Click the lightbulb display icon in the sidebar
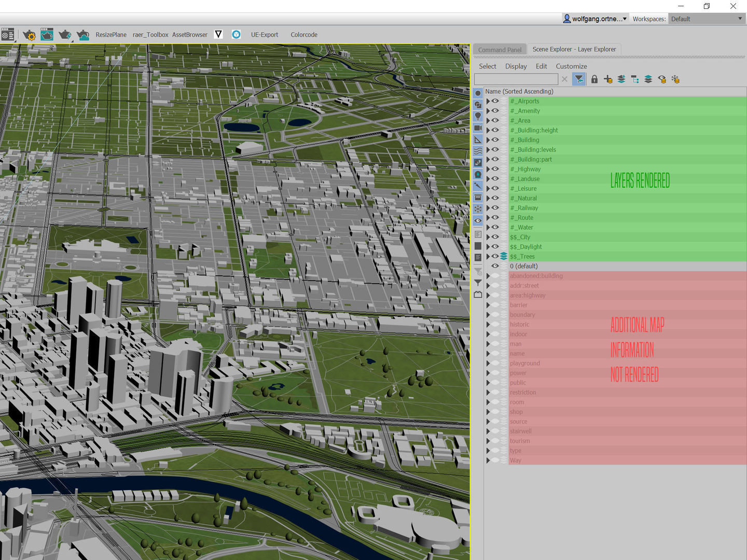Image resolution: width=747 pixels, height=560 pixels. pyautogui.click(x=478, y=116)
